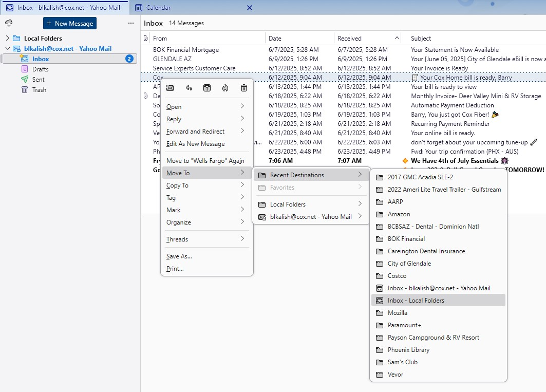546x392 pixels.
Task: Collapse the blkalish@cox.net account tree chevron
Action: point(7,48)
